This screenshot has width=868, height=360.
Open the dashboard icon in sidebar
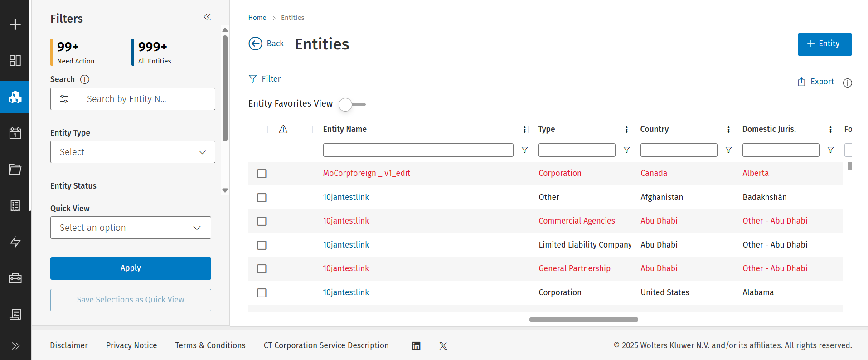pyautogui.click(x=15, y=61)
